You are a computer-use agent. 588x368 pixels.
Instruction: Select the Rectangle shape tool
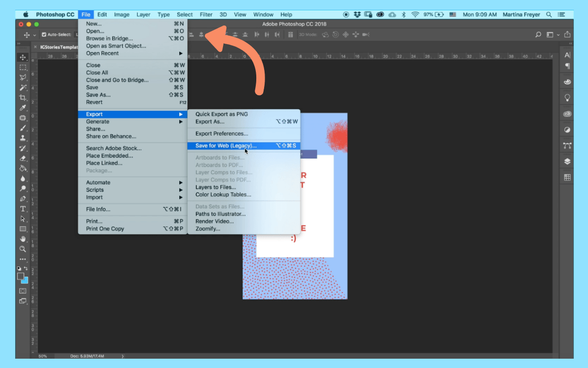[23, 229]
